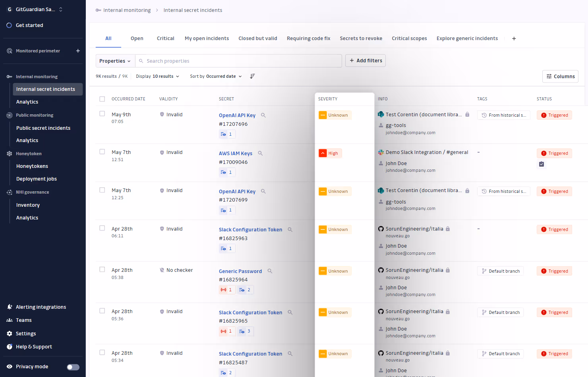
Task: Click the checkmark icon under AWS Triggered status
Action: tap(541, 164)
